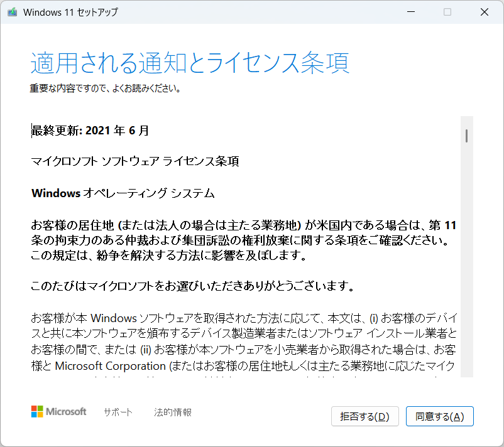Minimize the Windows 11 setup window

pos(411,12)
